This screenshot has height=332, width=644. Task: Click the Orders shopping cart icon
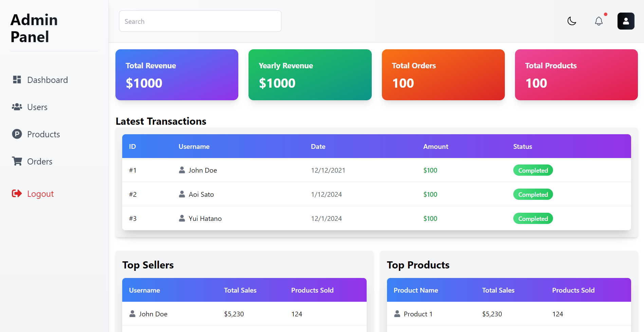(17, 161)
